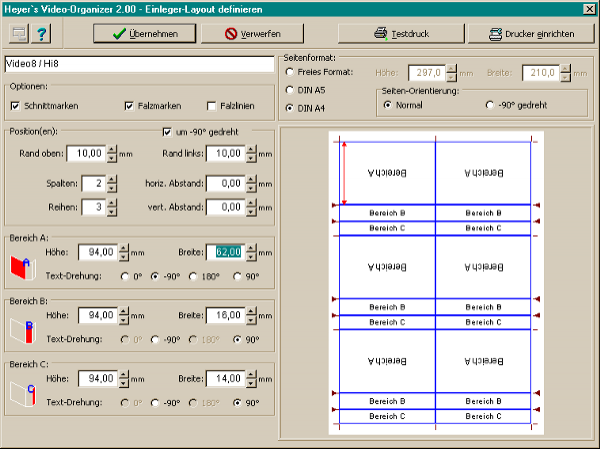The image size is (600, 449).
Task: Click the layout name field Video8 / Hi8
Action: (x=139, y=64)
